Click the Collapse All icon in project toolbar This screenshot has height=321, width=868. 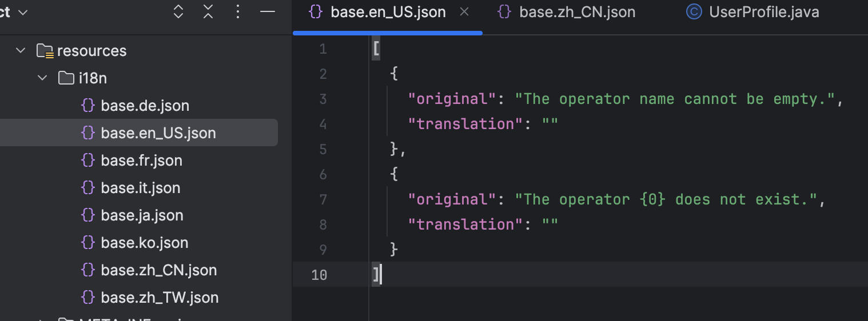pos(208,12)
